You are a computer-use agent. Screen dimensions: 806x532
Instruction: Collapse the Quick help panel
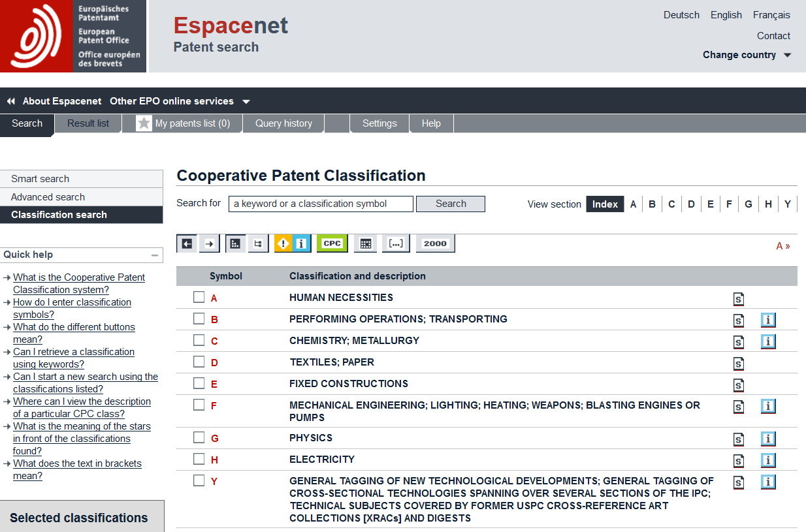tap(155, 255)
